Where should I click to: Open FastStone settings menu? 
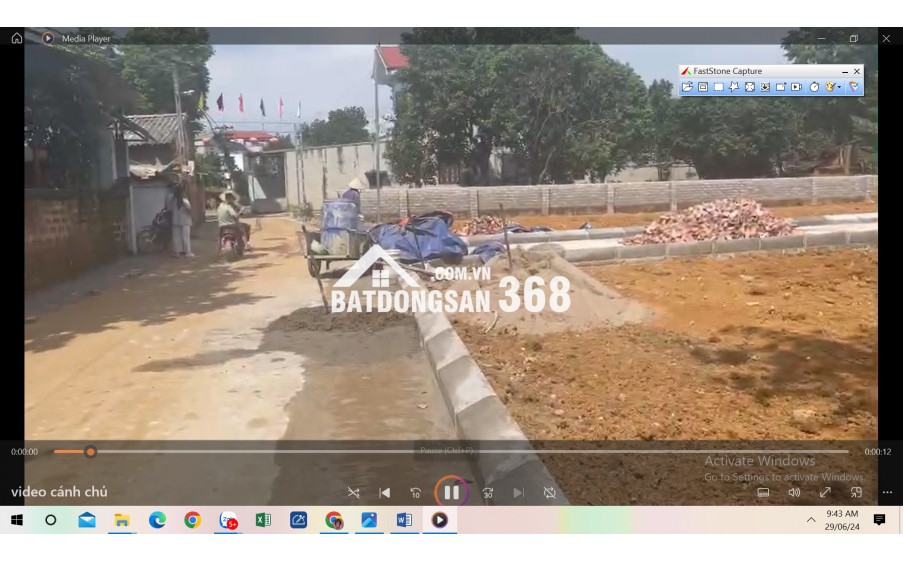pyautogui.click(x=854, y=87)
